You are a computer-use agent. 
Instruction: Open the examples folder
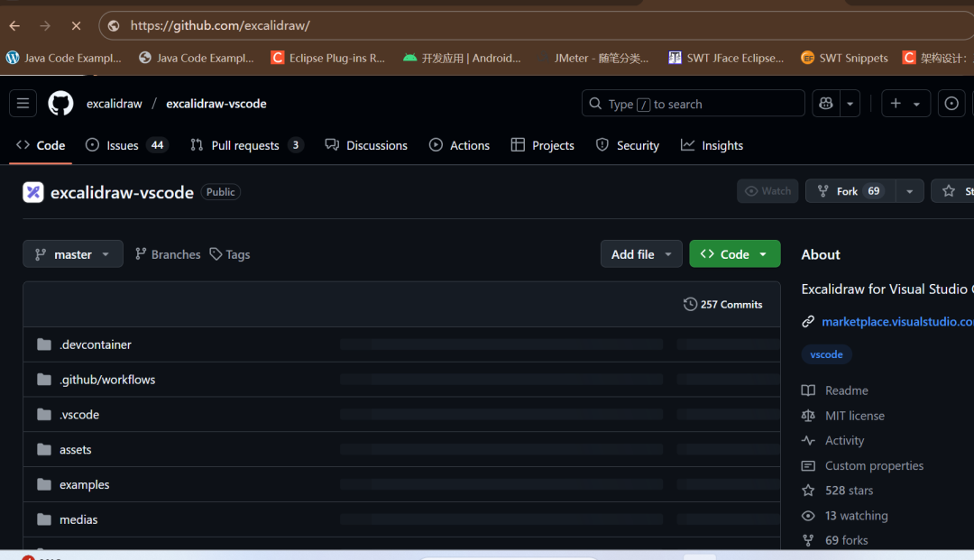point(85,484)
